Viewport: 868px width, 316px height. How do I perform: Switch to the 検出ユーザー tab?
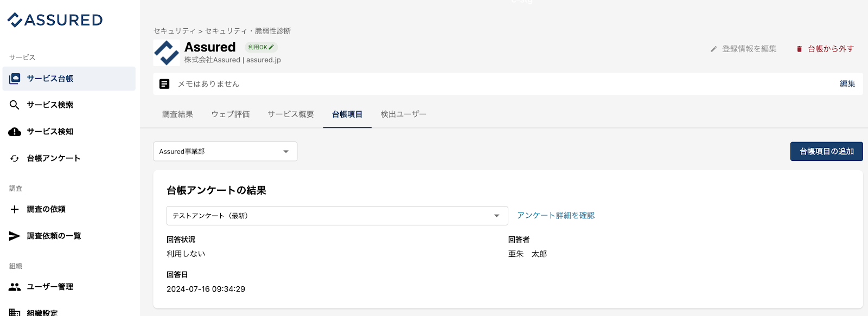(x=404, y=114)
